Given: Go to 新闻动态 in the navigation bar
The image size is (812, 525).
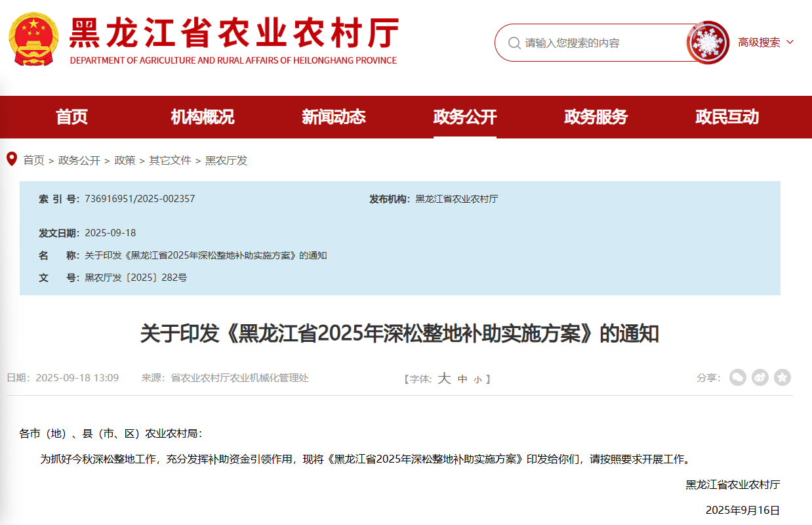Looking at the screenshot, I should click(333, 117).
